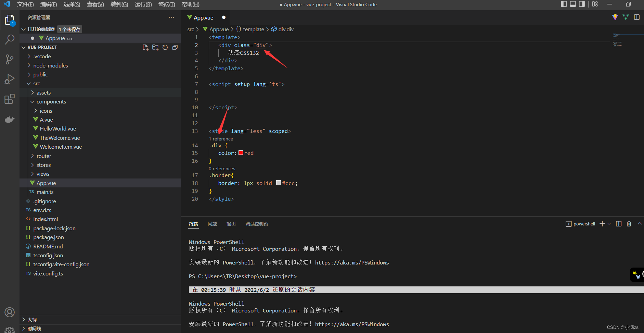Add a new terminal with plus icon
The image size is (644, 333).
point(602,224)
